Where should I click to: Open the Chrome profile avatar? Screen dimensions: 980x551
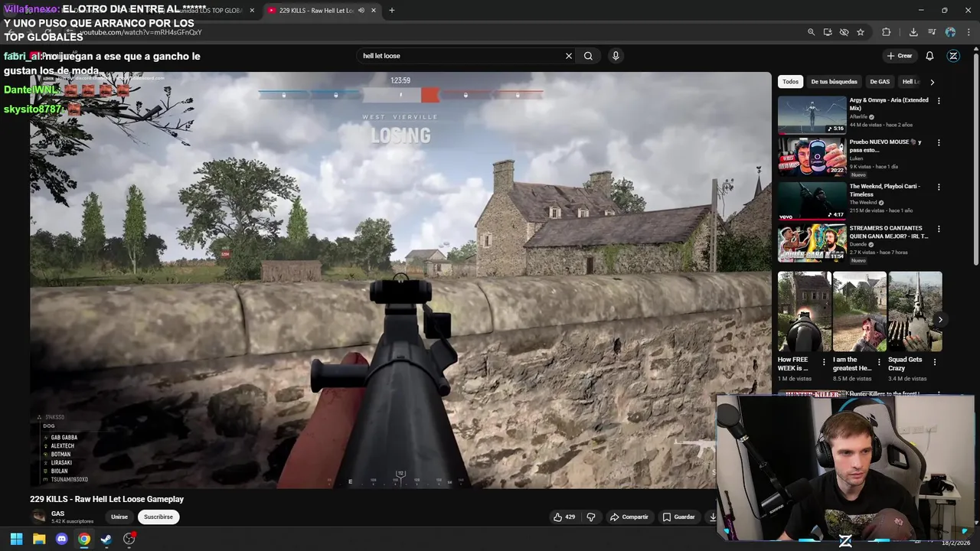[x=950, y=32]
